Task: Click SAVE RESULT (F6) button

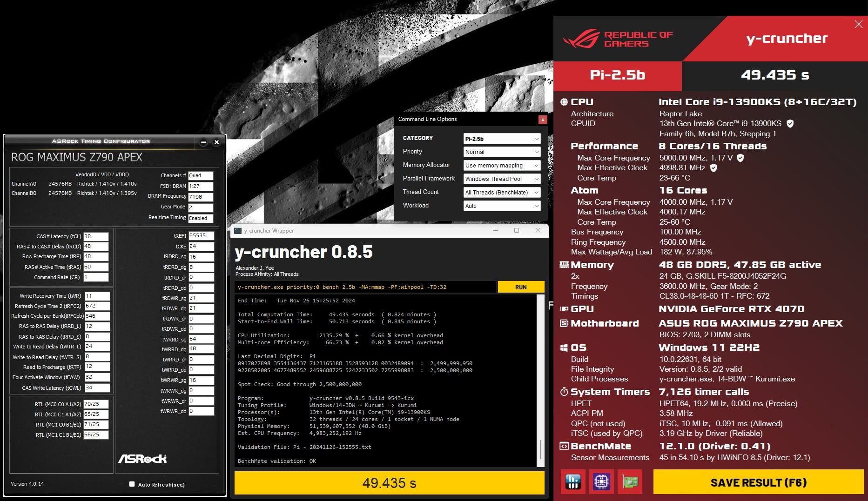Action: pyautogui.click(x=758, y=482)
